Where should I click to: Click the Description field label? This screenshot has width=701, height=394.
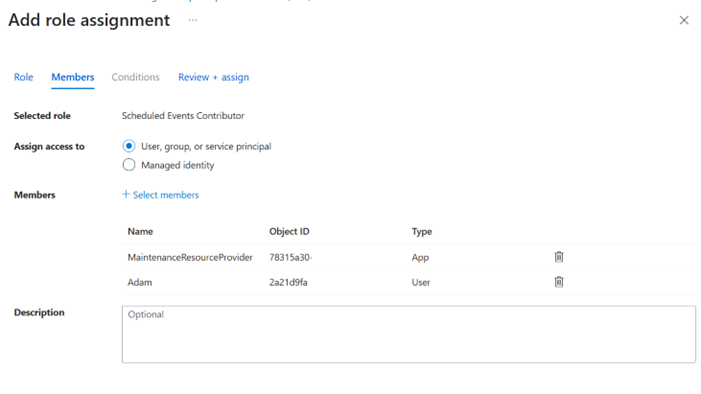coord(39,313)
